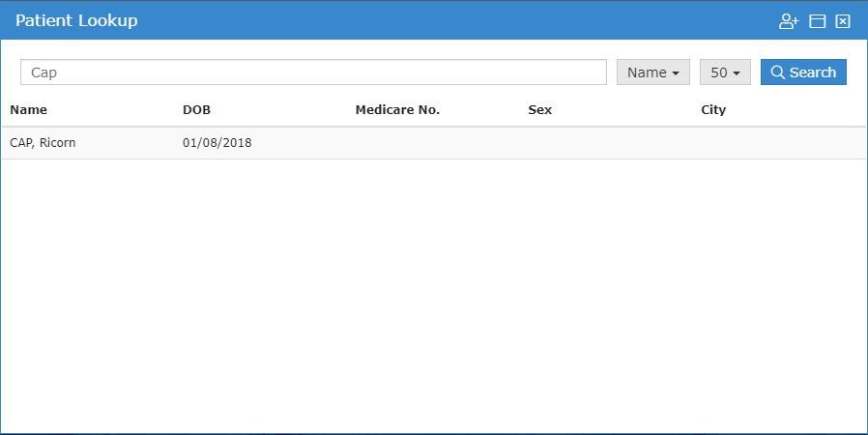868x435 pixels.
Task: Click the add new patient icon
Action: 789,21
